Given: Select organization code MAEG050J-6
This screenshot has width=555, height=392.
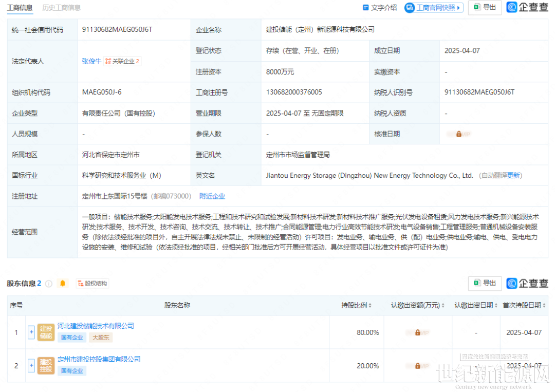Looking at the screenshot, I should click(x=102, y=92).
